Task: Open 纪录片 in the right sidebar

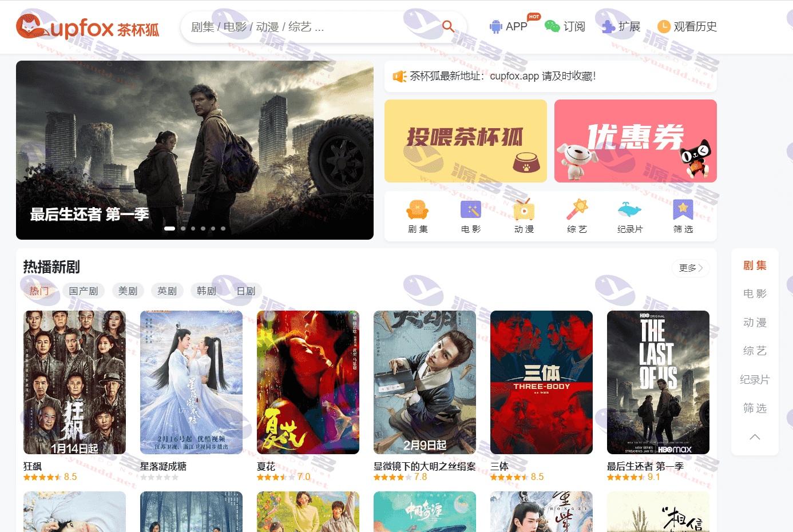Action: coord(755,380)
